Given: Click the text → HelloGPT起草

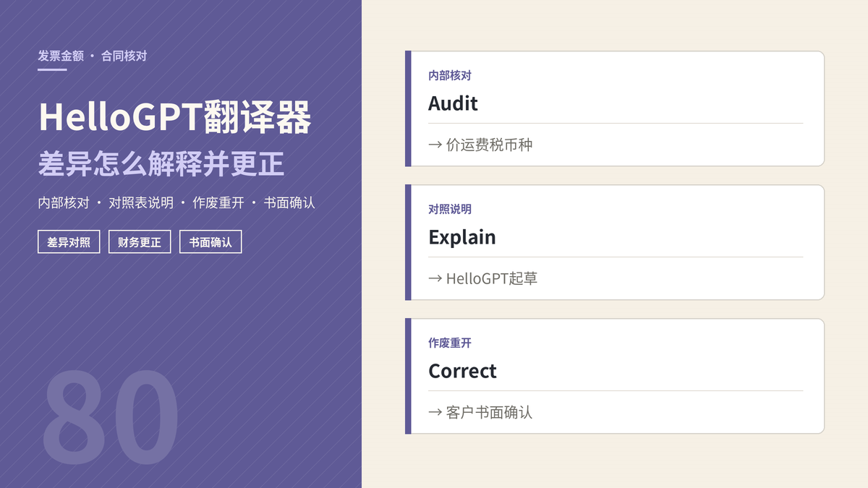Looking at the screenshot, I should tap(483, 278).
